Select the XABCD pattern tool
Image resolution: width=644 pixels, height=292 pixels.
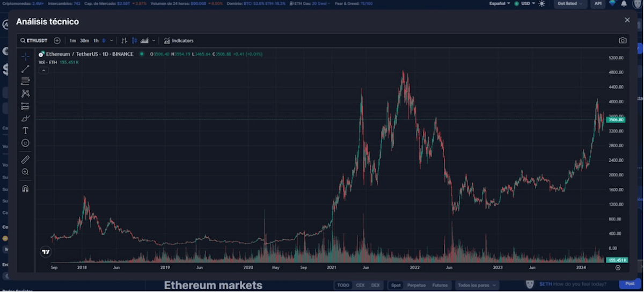25,93
